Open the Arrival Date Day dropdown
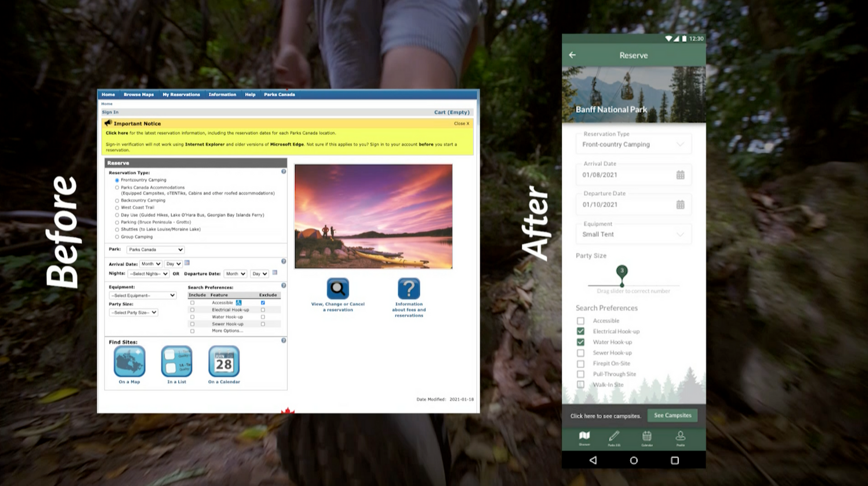Screen dimensions: 868x486 pyautogui.click(x=173, y=264)
